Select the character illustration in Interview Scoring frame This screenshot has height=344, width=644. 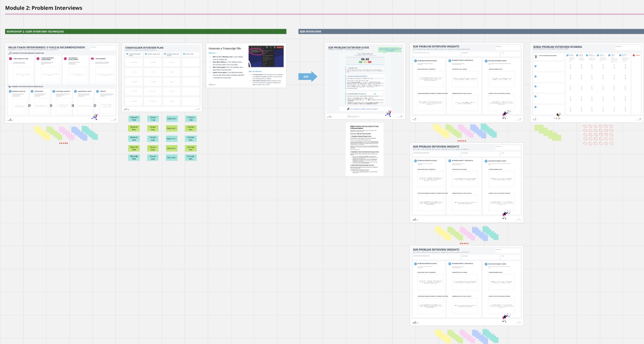click(x=558, y=116)
